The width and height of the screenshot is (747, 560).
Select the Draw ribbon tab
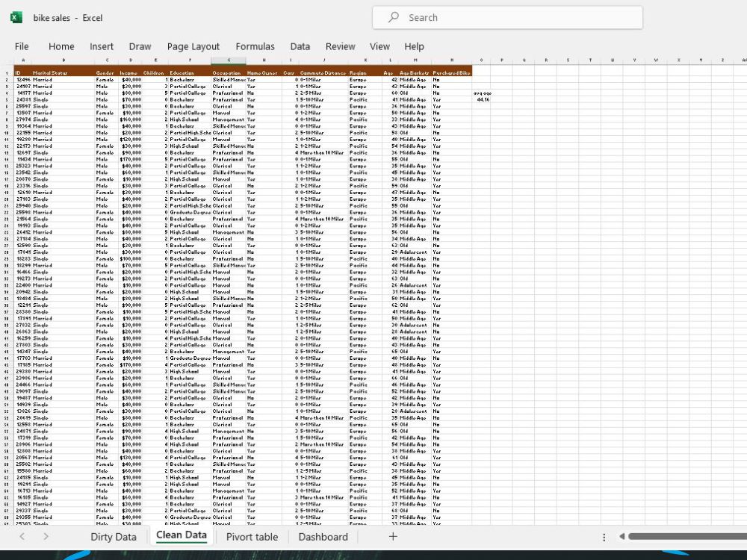pos(140,46)
